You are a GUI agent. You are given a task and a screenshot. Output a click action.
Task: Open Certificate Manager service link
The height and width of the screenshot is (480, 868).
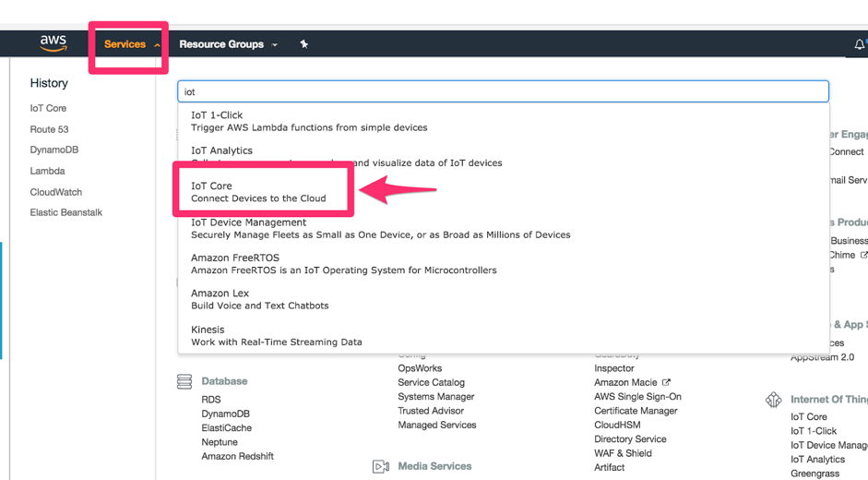[636, 411]
